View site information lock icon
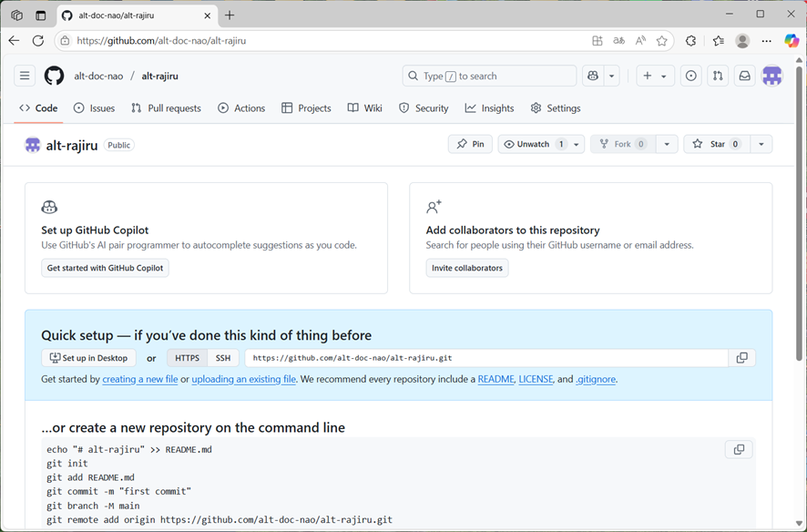The height and width of the screenshot is (532, 807). coord(66,41)
